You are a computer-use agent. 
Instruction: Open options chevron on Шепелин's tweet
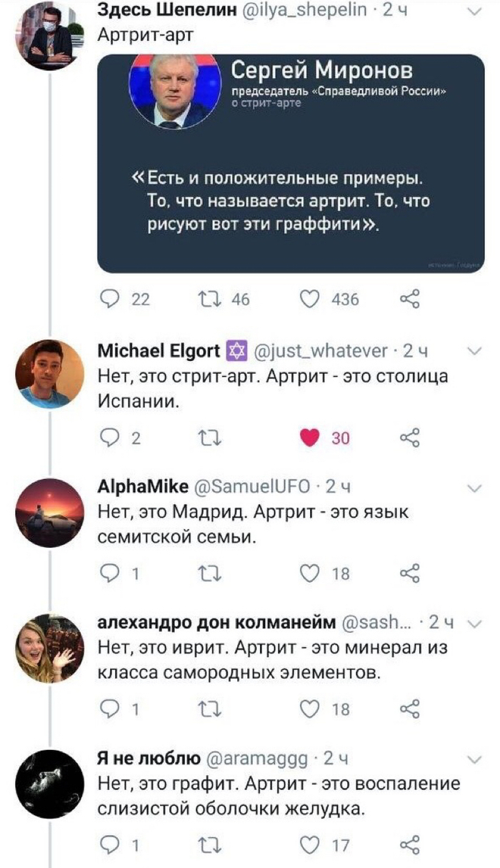473,11
